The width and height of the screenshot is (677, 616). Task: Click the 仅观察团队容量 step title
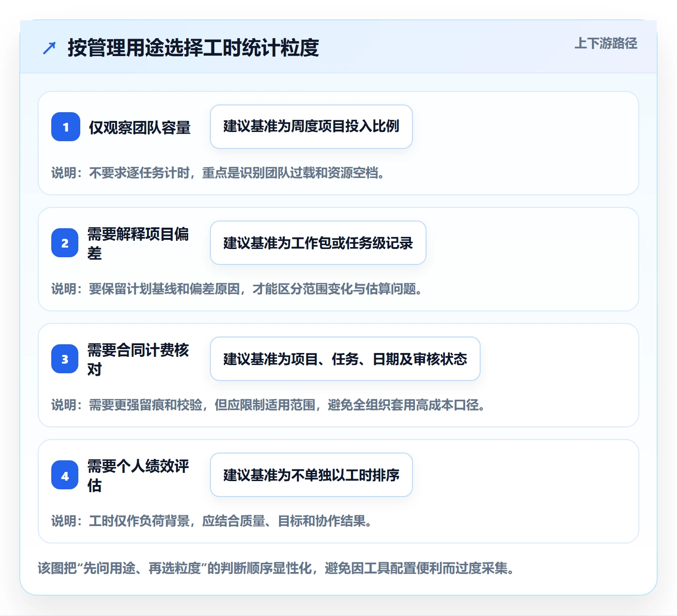[x=140, y=127]
